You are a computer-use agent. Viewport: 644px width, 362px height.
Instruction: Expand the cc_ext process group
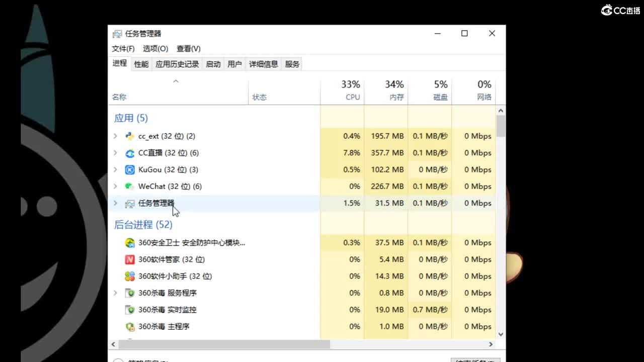[115, 136]
